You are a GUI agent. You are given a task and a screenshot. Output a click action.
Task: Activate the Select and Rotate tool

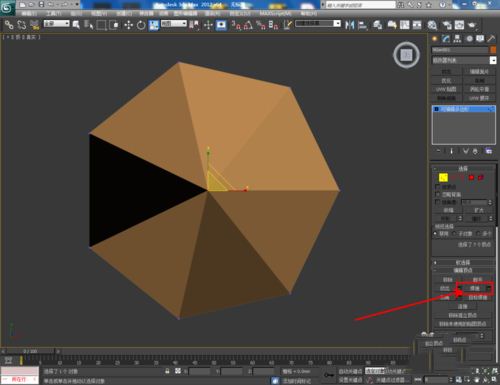point(141,25)
